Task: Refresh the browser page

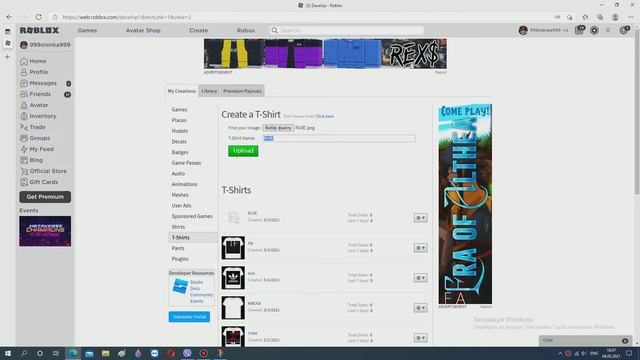Action: coord(38,17)
